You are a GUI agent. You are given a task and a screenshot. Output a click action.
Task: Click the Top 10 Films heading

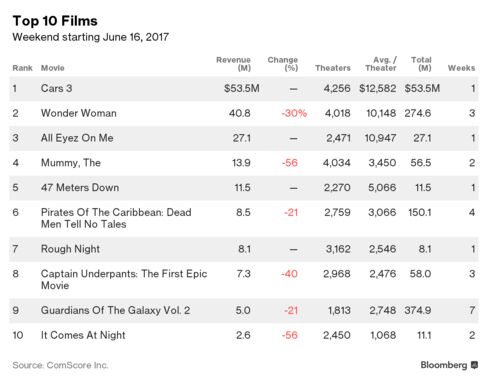tap(55, 21)
